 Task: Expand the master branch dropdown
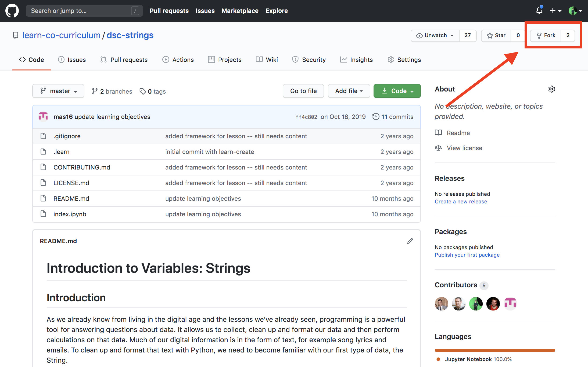58,91
